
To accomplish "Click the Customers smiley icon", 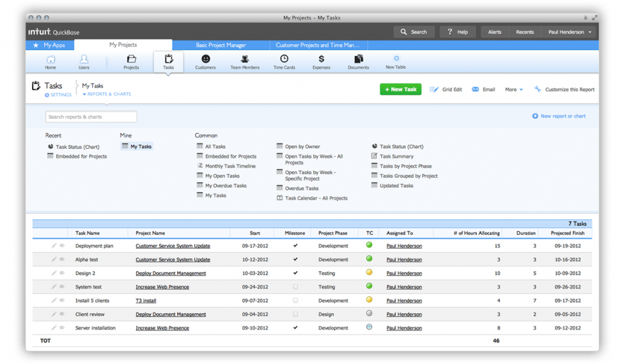I will 206,59.
